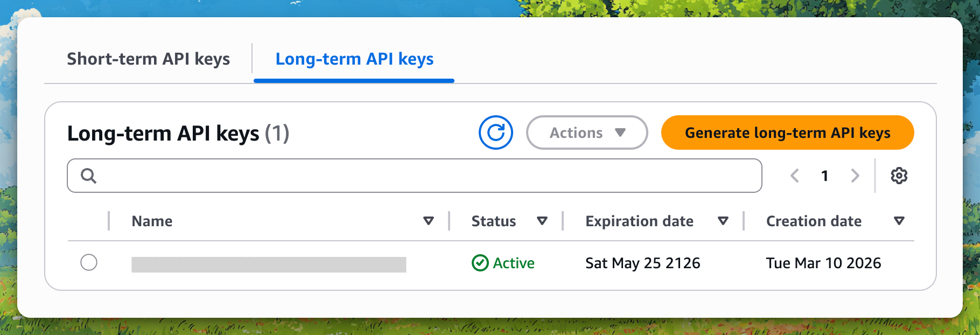
Task: Go to the next page chevron
Action: [x=855, y=176]
